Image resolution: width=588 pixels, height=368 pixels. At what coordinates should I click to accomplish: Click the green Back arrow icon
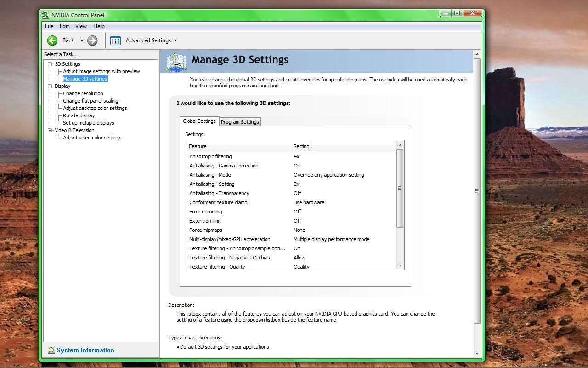click(52, 40)
